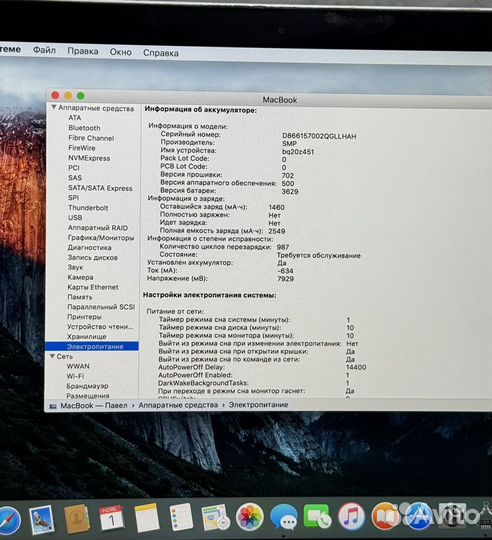
Task: Launch FaceTime from the Dock
Action: point(317,517)
